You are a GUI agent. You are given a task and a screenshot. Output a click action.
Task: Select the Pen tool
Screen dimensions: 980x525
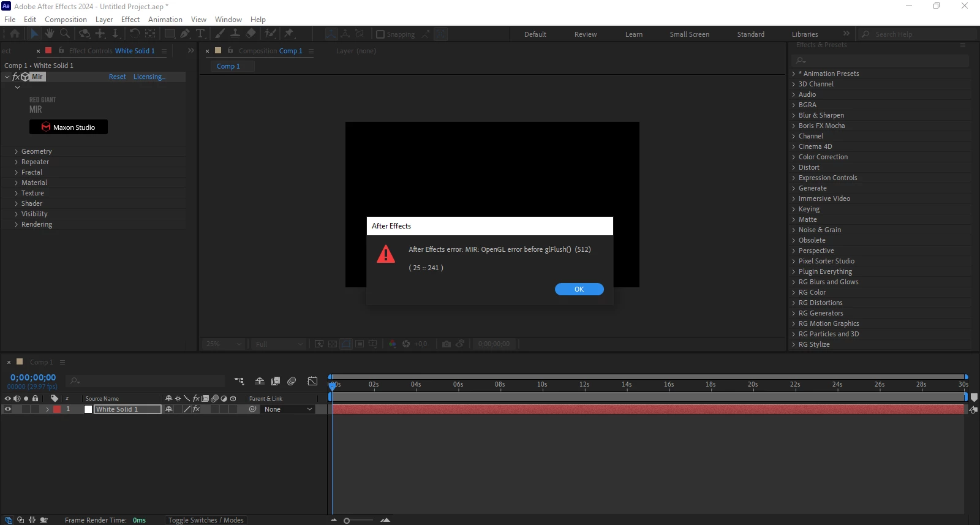click(x=185, y=34)
